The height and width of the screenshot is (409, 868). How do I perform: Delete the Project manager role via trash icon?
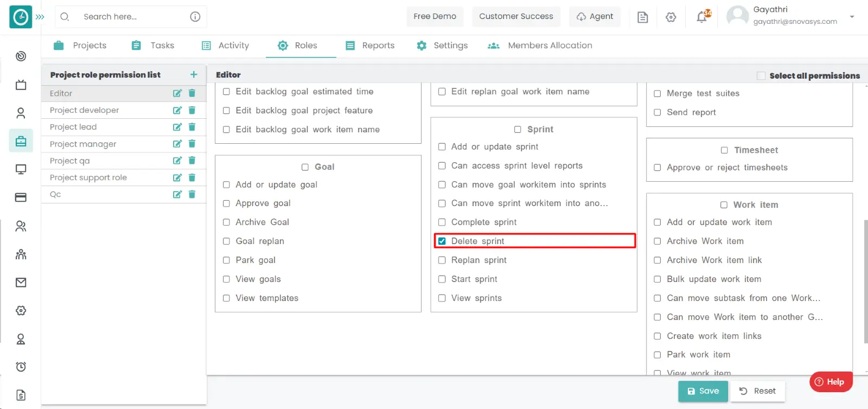[x=192, y=144]
